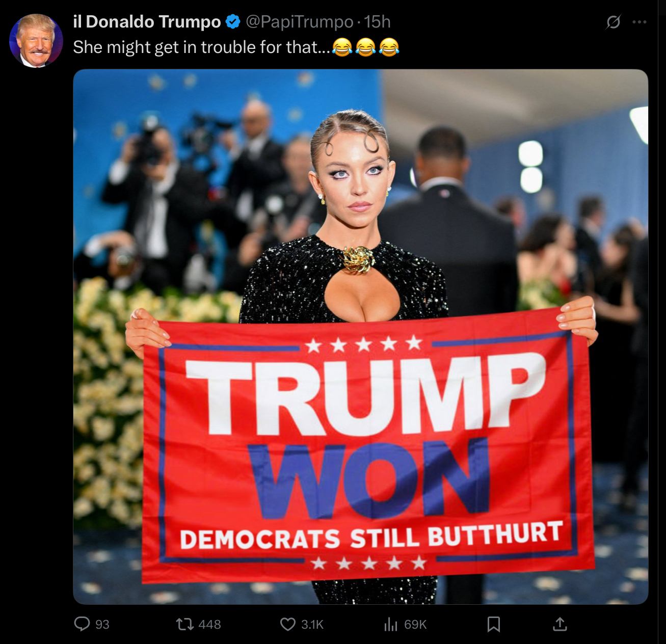Screen dimensions: 666x644
Task: Open the share upload arrow icon
Action: (560, 624)
